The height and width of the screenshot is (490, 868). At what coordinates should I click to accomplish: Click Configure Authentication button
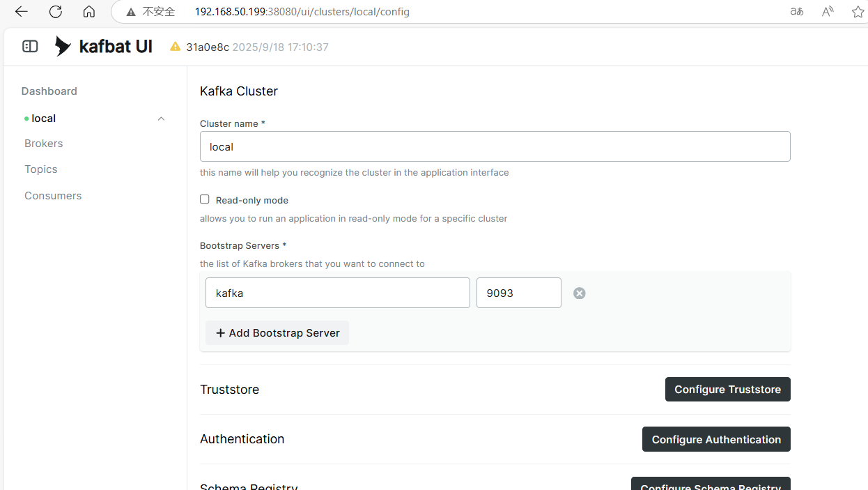pyautogui.click(x=716, y=440)
